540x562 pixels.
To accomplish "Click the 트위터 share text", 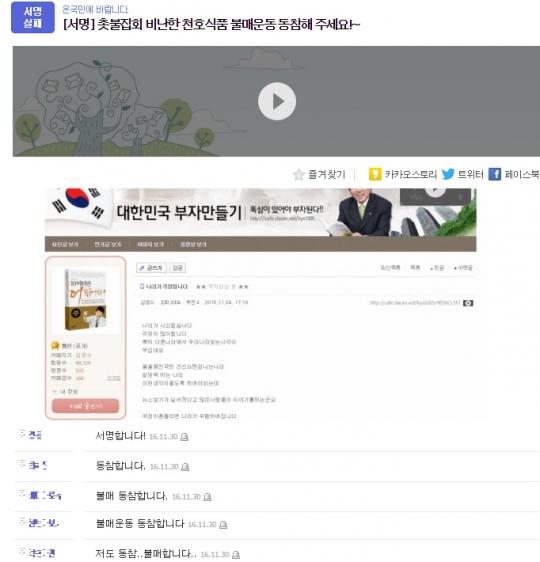I will coord(470,175).
